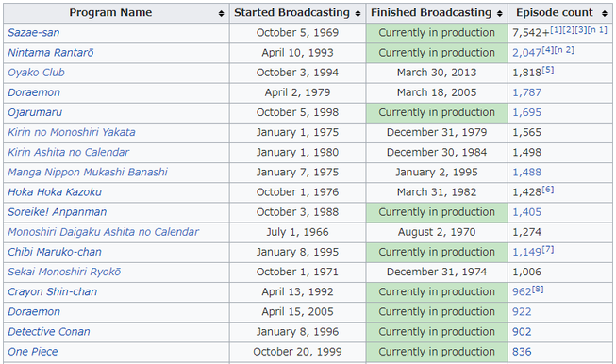
Task: Click footnote [8] on Crayon Shin-chan count
Action: pos(538,290)
